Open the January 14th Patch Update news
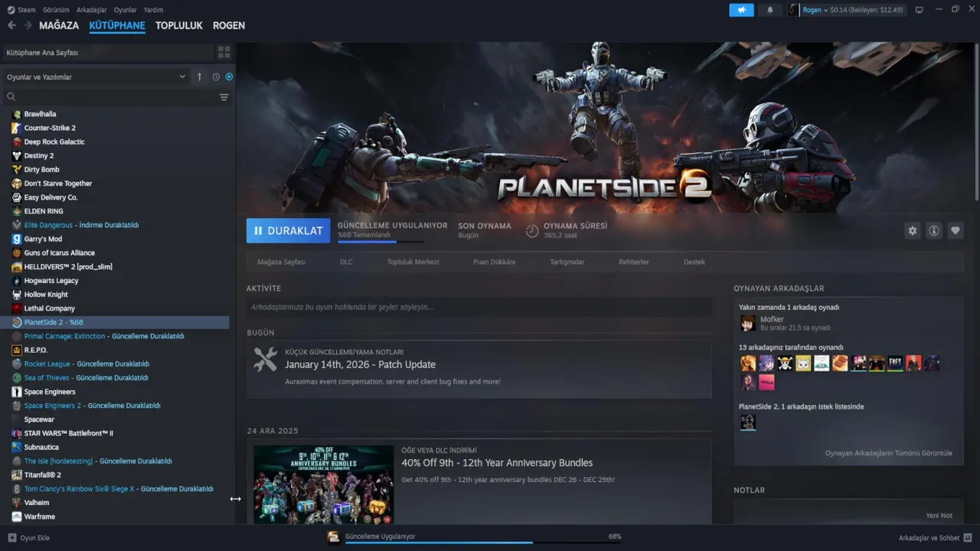Screen dimensions: 980x551 click(x=360, y=364)
